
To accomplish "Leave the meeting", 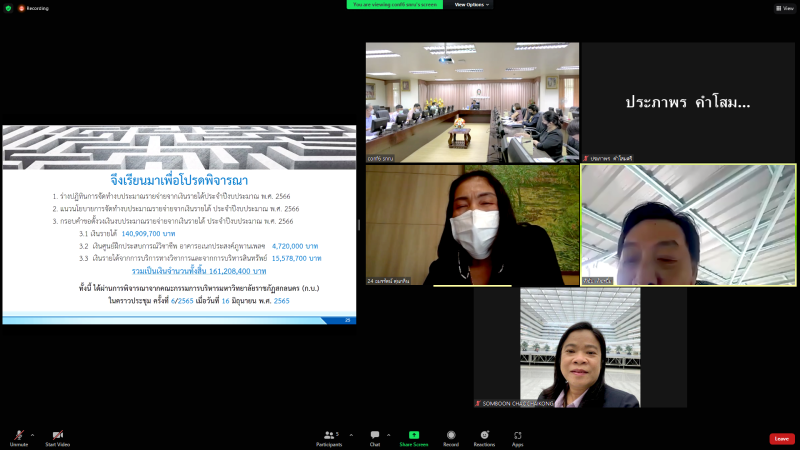I will 782,439.
